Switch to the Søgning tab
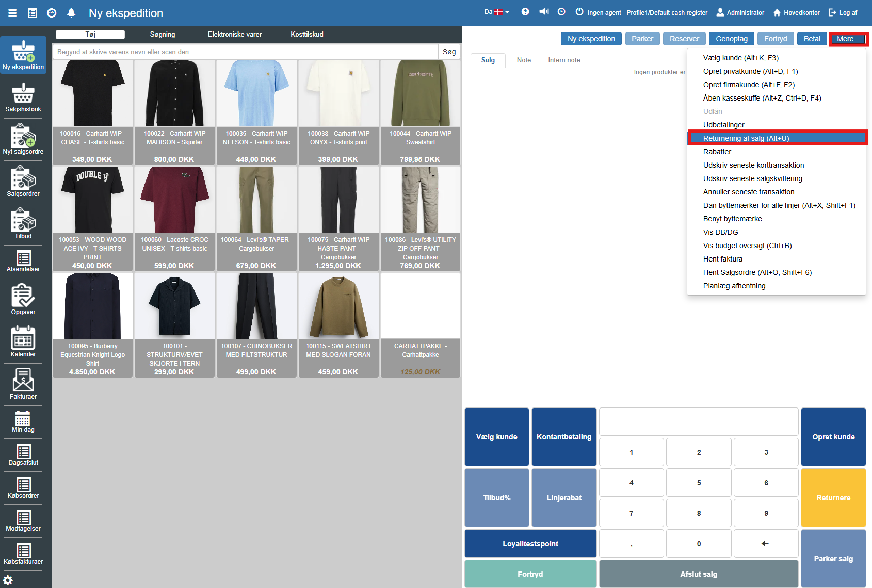The width and height of the screenshot is (872, 588). click(x=163, y=35)
